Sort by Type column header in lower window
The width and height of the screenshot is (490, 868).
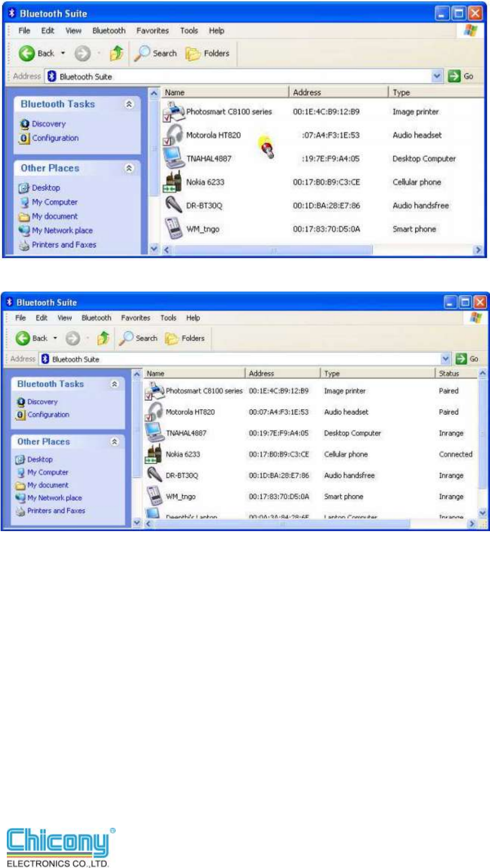click(378, 374)
